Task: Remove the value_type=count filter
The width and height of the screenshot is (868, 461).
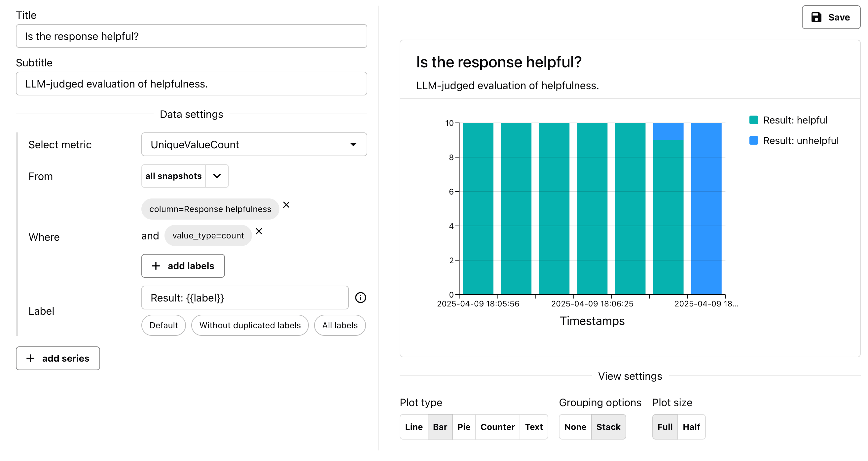Action: click(x=259, y=231)
